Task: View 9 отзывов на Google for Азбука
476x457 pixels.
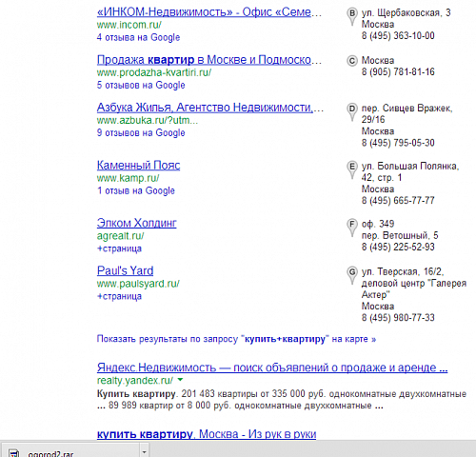Action: 141,132
